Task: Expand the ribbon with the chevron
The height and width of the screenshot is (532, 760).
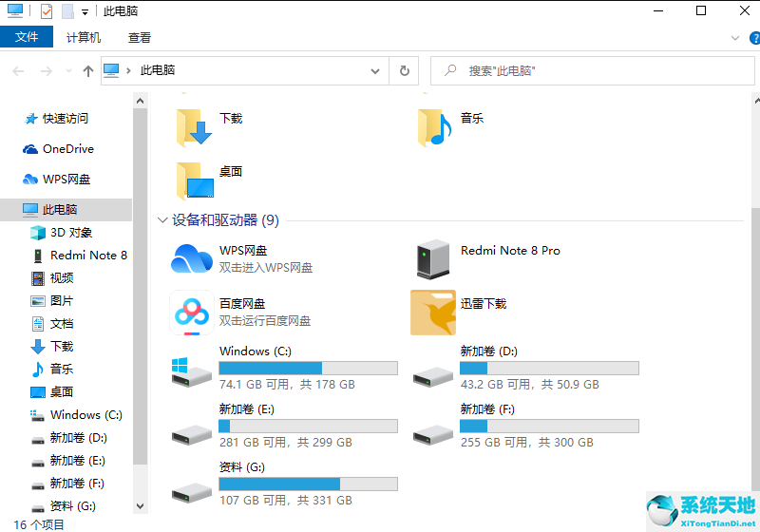Action: pos(735,38)
